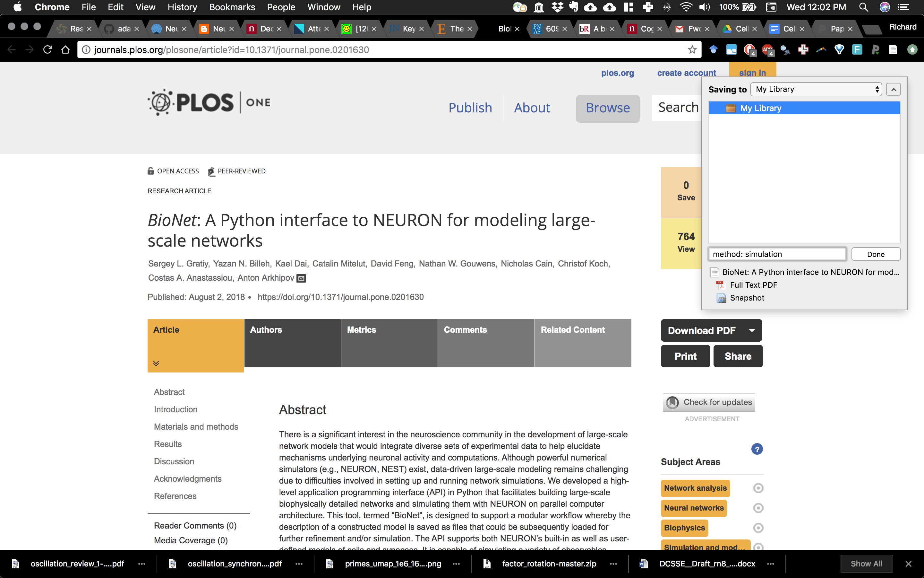Click the site info icon in address bar
Image resolution: width=924 pixels, height=578 pixels.
pyautogui.click(x=86, y=50)
